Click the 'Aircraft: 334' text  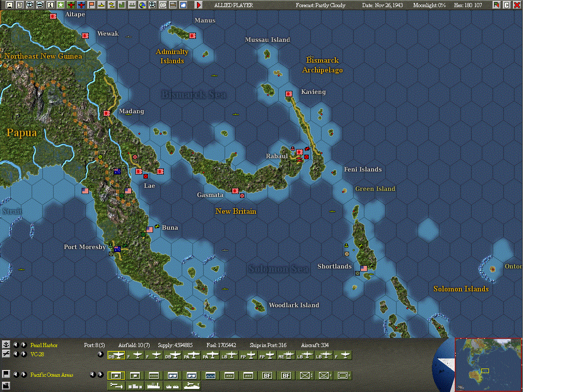314,345
